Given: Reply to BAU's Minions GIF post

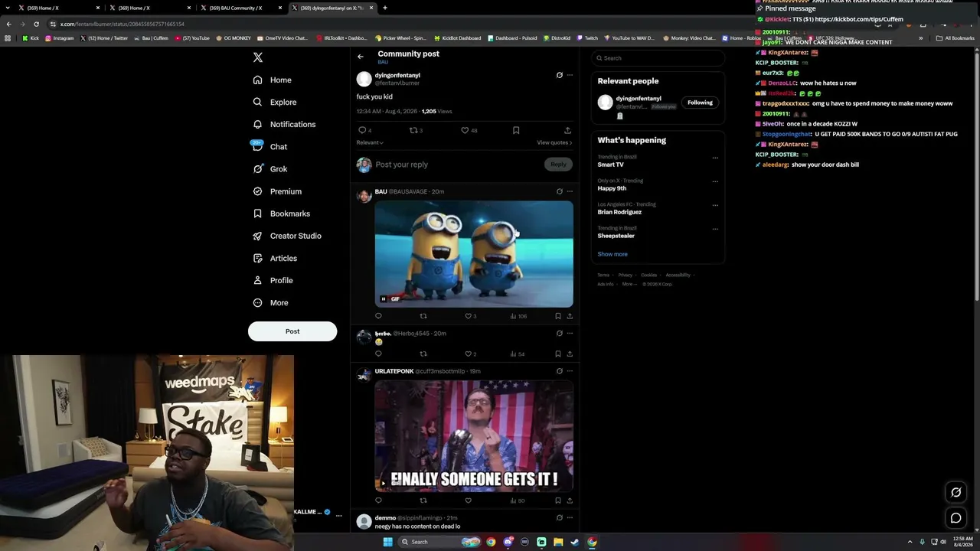Looking at the screenshot, I should [378, 316].
